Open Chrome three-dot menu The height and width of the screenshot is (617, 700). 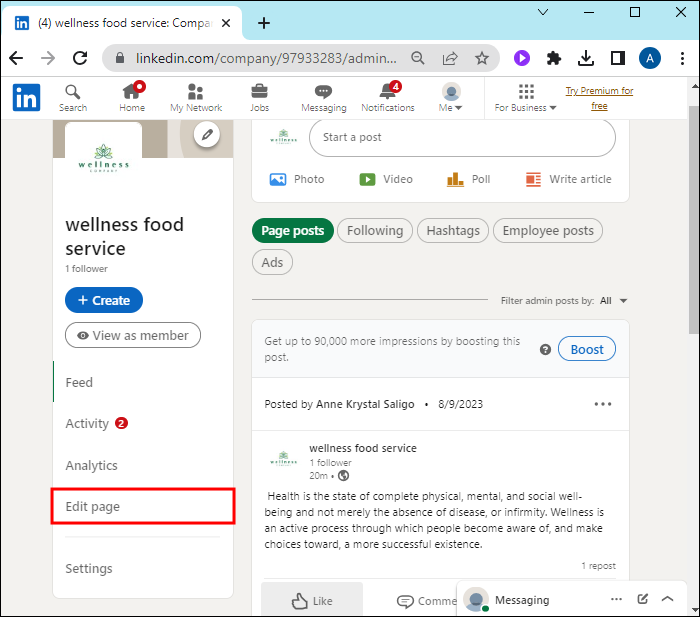click(682, 58)
